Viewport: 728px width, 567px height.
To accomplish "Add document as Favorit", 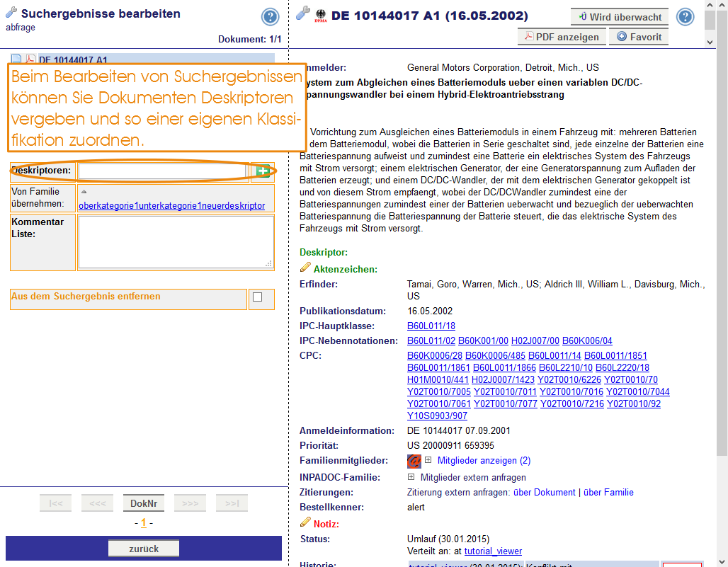I will click(x=639, y=37).
